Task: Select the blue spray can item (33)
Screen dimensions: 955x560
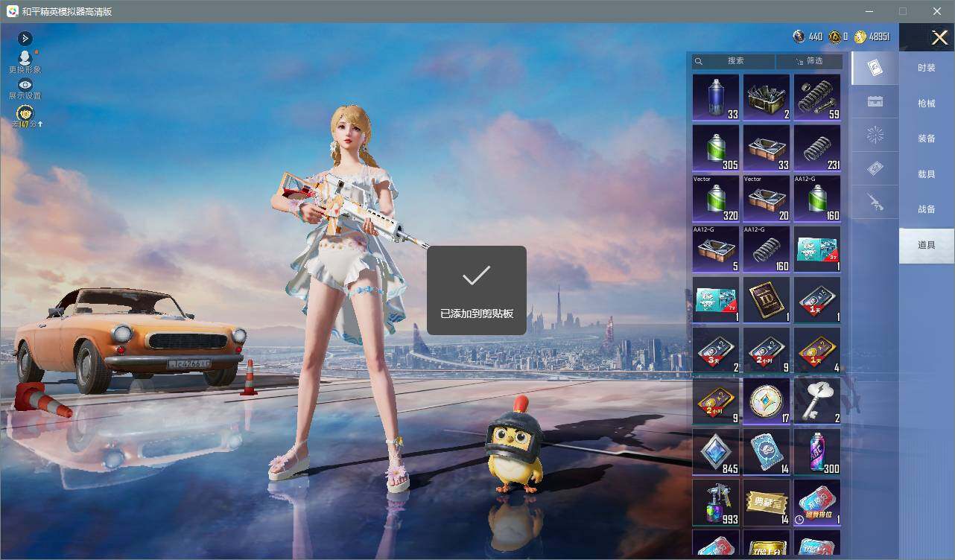Action: click(716, 97)
